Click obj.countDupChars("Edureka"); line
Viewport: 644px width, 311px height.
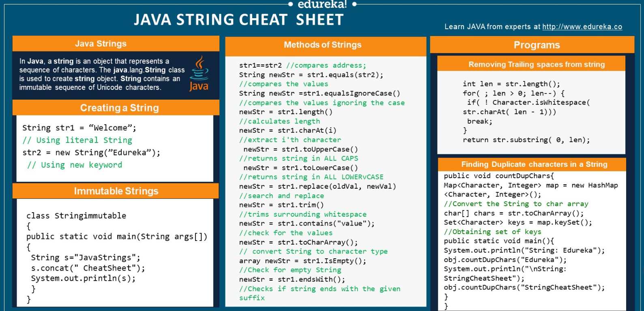pyautogui.click(x=505, y=260)
